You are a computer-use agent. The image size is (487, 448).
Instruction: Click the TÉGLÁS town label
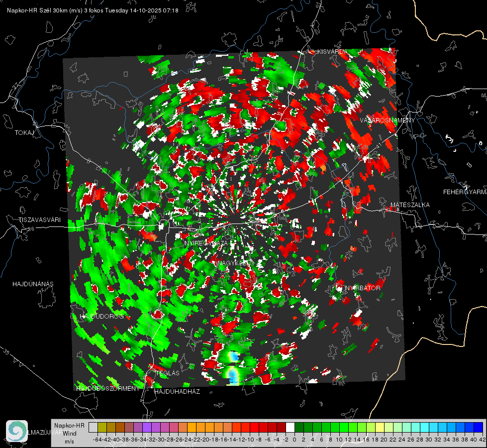[168, 373]
